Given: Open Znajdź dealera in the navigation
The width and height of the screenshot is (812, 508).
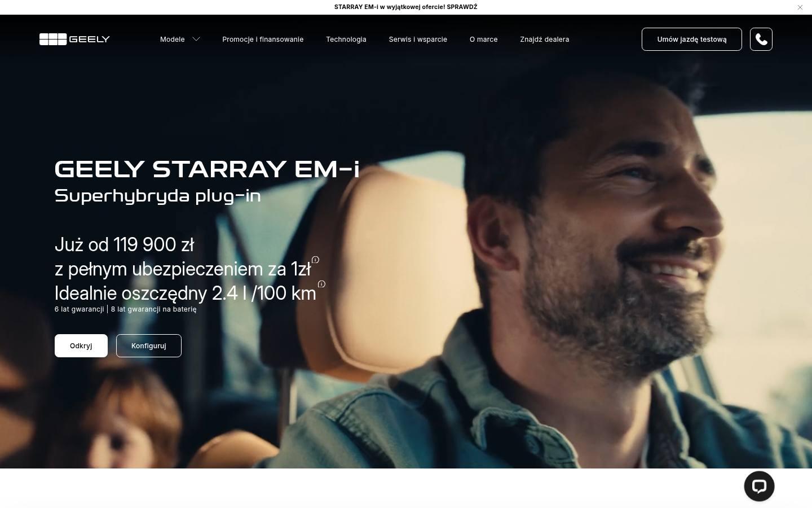Looking at the screenshot, I should [545, 39].
